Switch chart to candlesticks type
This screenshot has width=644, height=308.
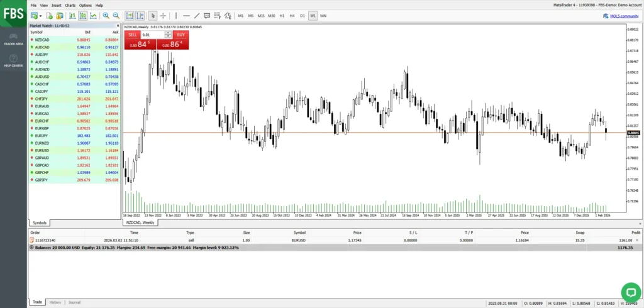(x=83, y=16)
